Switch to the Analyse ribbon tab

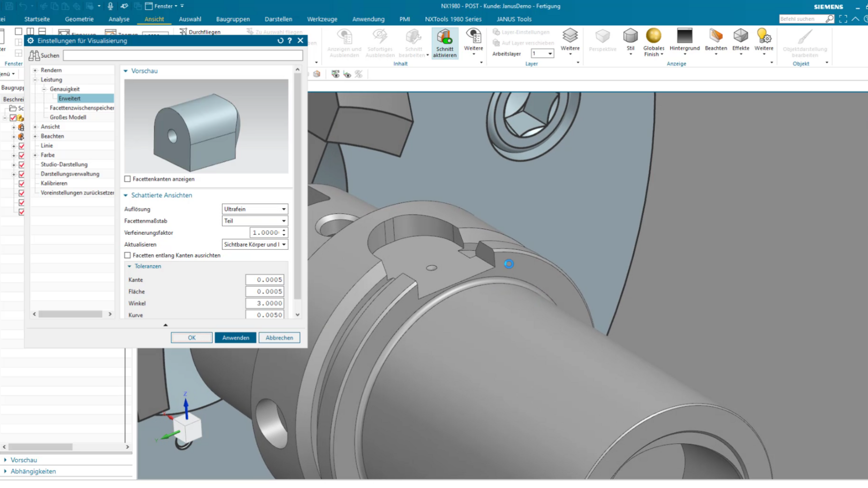point(119,19)
